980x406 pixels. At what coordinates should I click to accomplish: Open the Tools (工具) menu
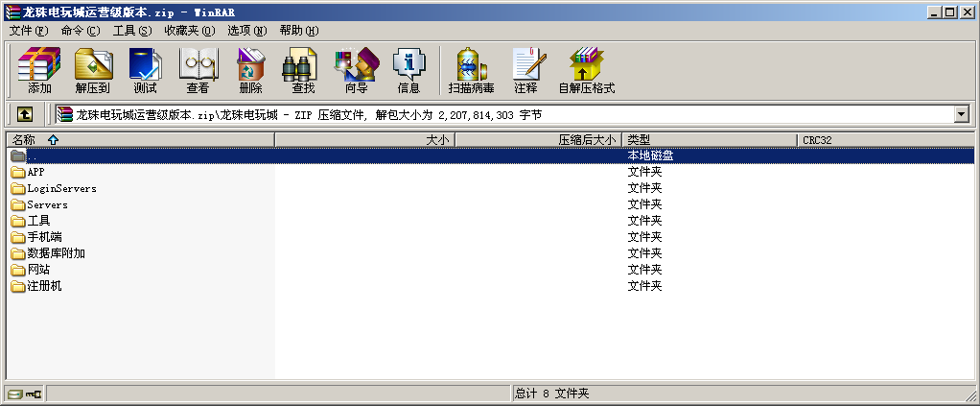pos(131,31)
